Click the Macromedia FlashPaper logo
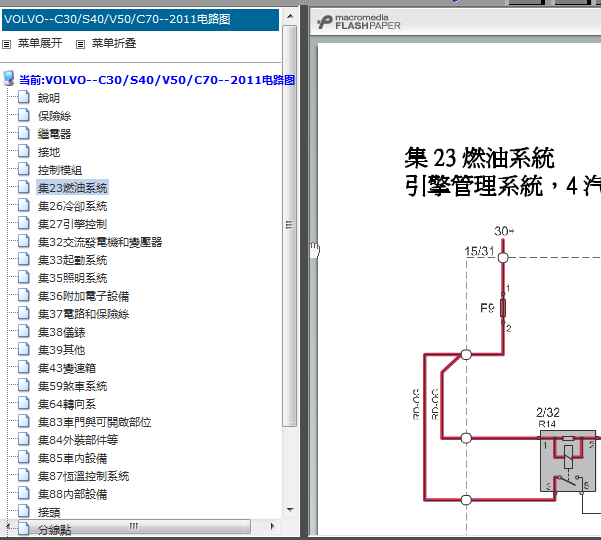601x540 pixels. (358, 22)
